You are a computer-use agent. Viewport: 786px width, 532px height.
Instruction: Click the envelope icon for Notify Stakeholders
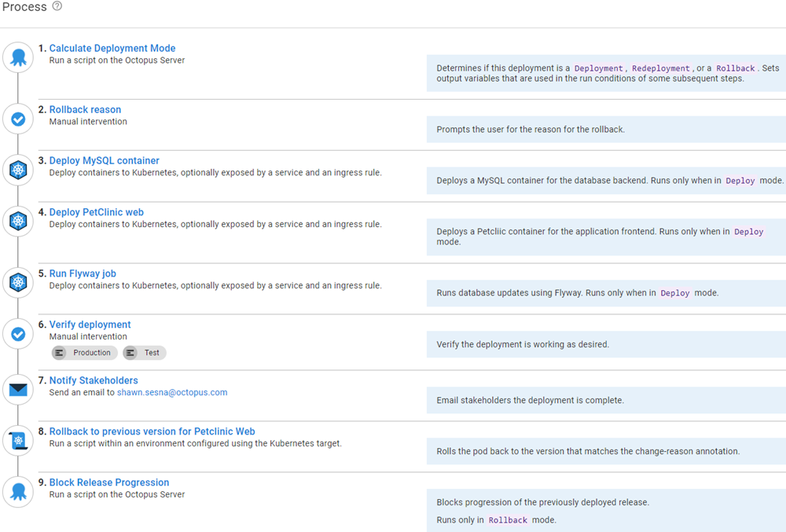pyautogui.click(x=18, y=390)
